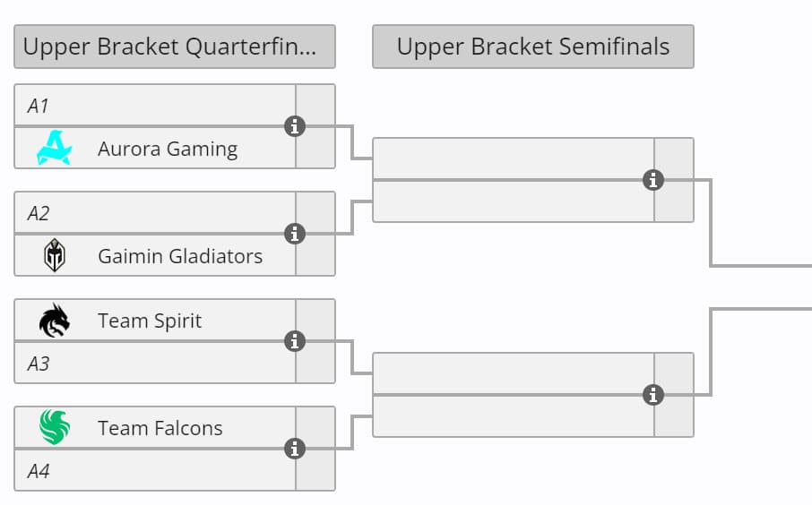Screen dimensions: 812x505
Task: Click the Gaimin Gladiators helmet logo
Action: point(55,256)
